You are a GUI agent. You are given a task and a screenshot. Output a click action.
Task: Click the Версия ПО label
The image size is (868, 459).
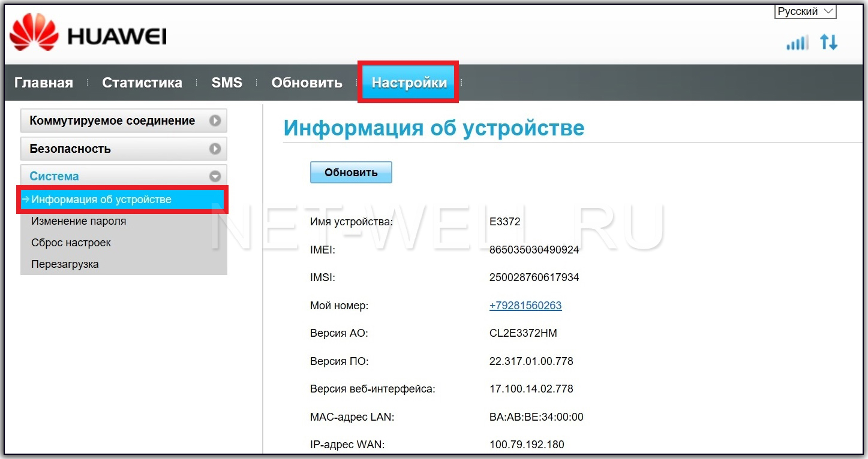pos(339,361)
